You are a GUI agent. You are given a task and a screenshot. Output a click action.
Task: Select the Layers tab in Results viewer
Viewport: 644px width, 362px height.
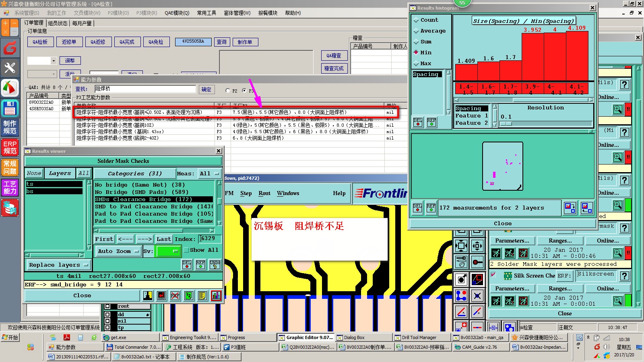[x=60, y=173]
